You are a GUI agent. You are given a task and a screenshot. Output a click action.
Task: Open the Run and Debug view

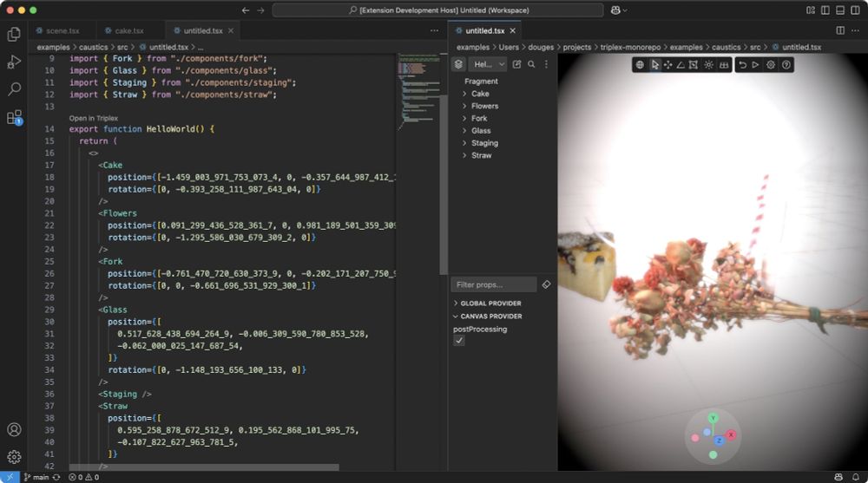click(x=14, y=62)
